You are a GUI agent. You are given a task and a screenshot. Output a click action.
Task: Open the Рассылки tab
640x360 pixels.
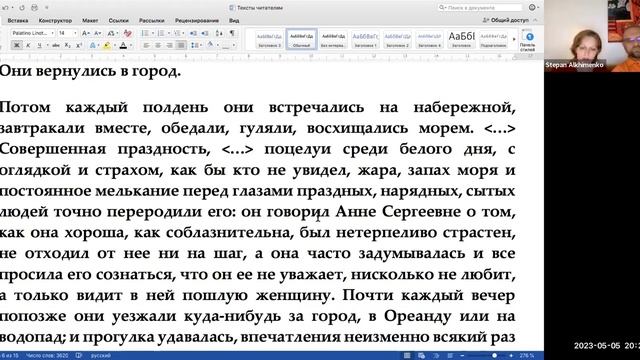pyautogui.click(x=151, y=20)
